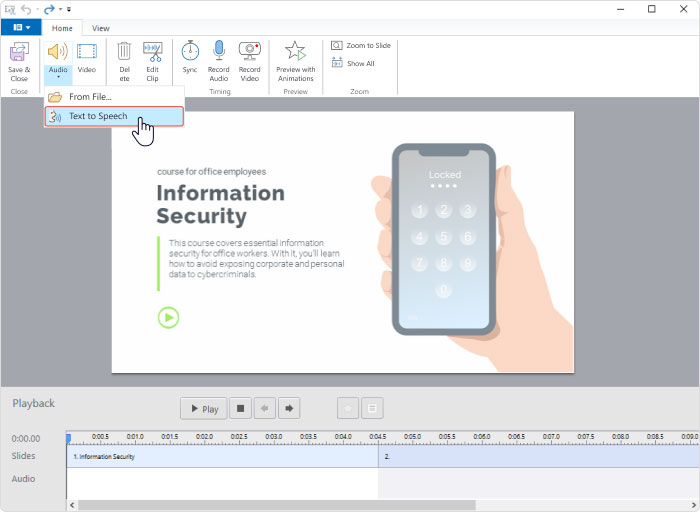Click the next slide arrow button
700x512 pixels.
pos(290,408)
